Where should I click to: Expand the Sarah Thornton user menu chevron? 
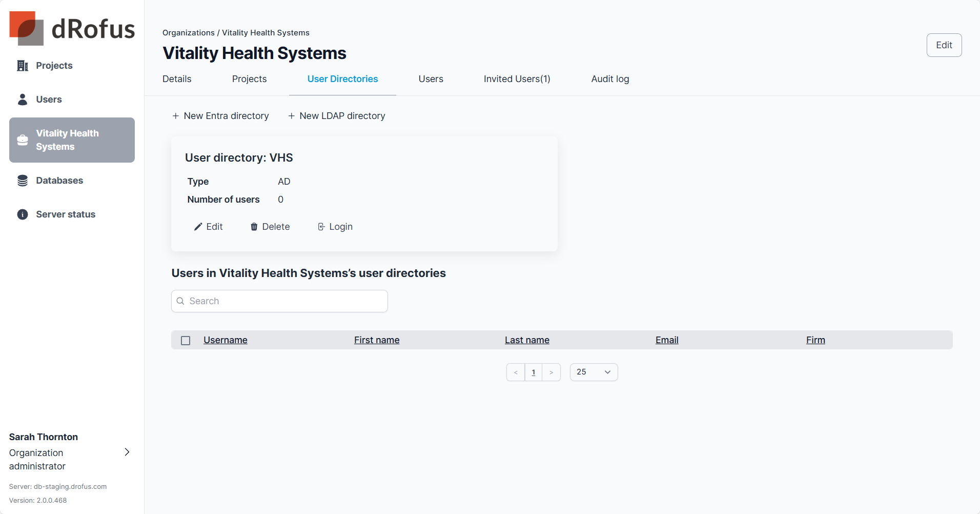click(127, 452)
